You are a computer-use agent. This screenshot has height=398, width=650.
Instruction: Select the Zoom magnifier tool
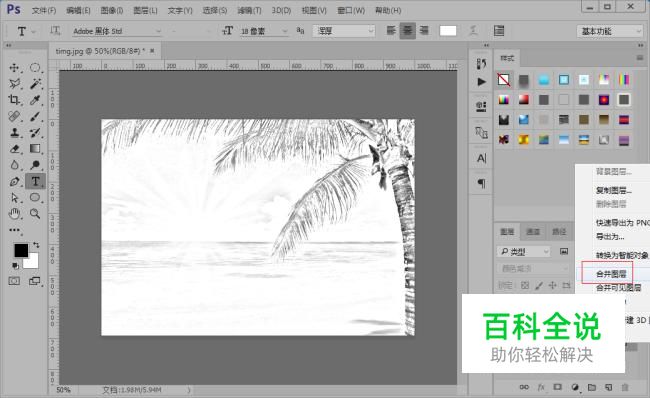[x=35, y=214]
